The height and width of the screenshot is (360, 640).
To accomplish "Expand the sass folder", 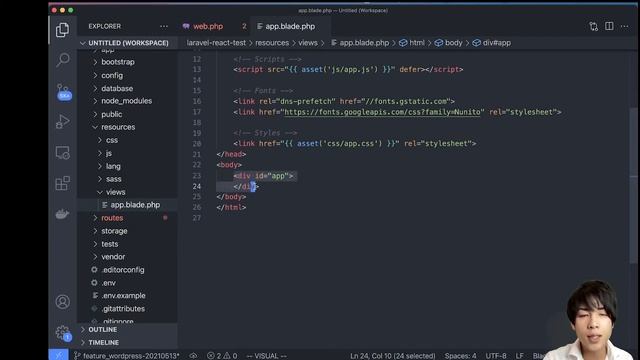I will [x=113, y=179].
